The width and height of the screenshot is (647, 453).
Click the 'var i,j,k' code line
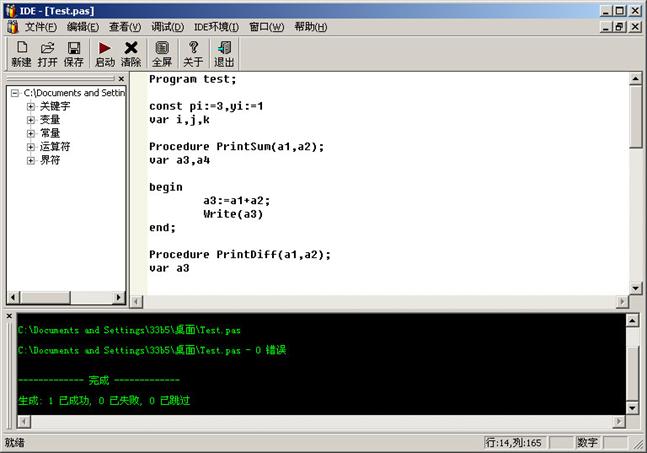(179, 120)
